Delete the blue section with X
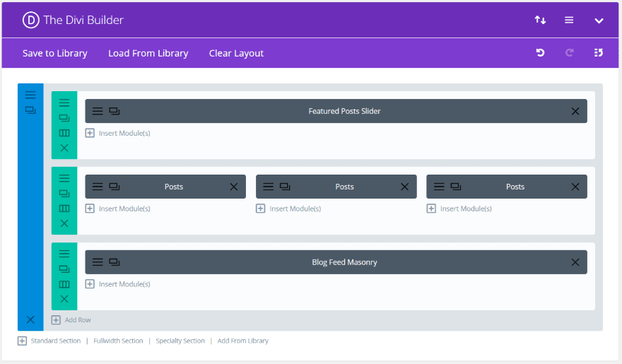This screenshot has height=364, width=622. [30, 319]
